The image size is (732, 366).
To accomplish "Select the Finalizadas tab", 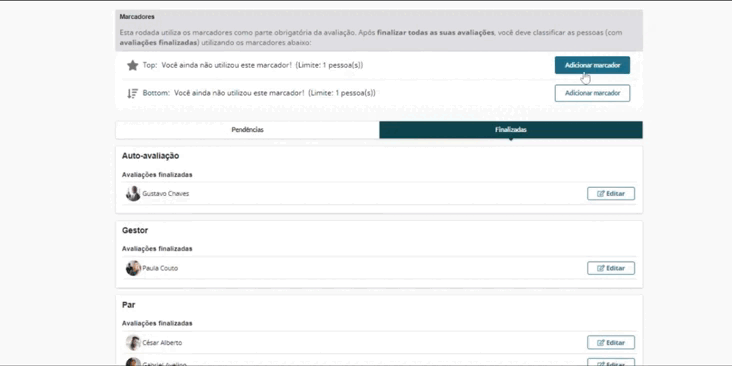I will 511,130.
